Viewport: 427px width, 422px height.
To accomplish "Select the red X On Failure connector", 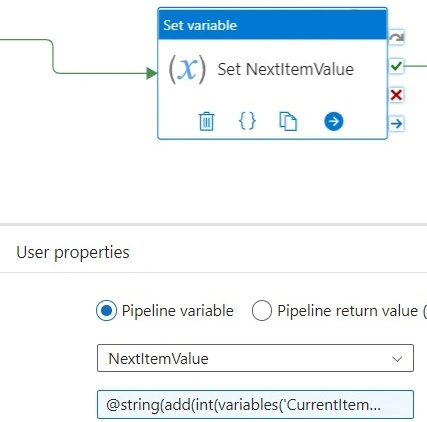I will pos(396,95).
